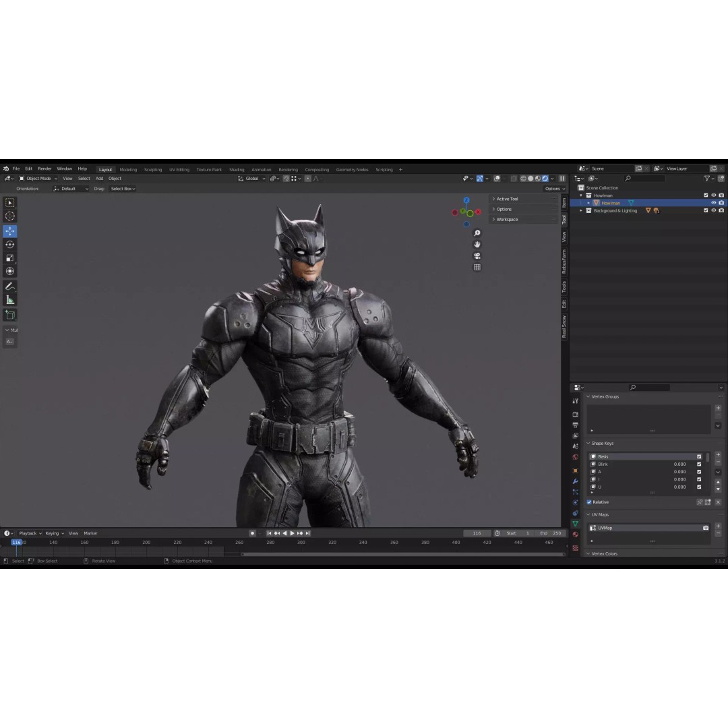Screen dimensions: 728x728
Task: Hide the Howlman collection with its eye icon
Action: point(714,195)
